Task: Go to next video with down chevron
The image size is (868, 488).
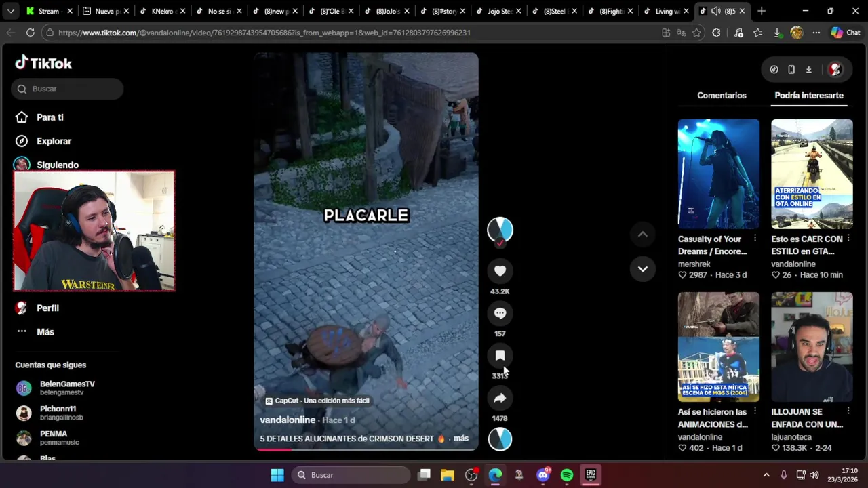Action: pyautogui.click(x=642, y=269)
